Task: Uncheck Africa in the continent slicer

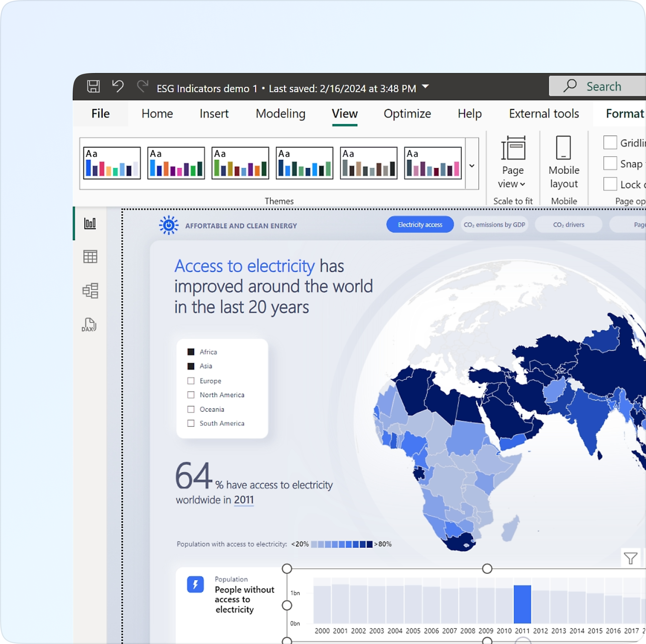Action: pos(191,352)
